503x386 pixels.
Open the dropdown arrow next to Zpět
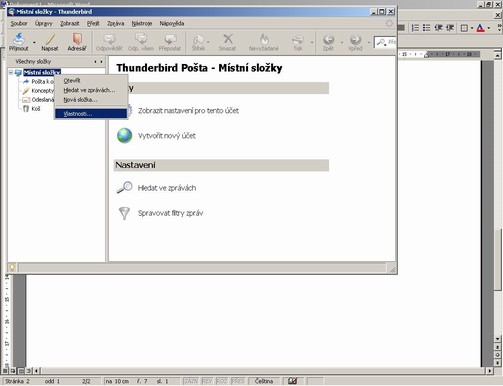click(342, 42)
